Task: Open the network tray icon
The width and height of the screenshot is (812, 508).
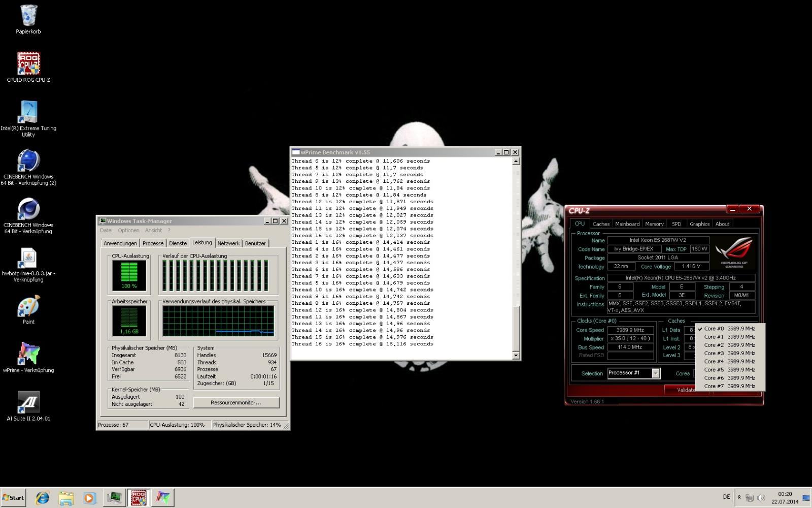Action: [x=750, y=498]
